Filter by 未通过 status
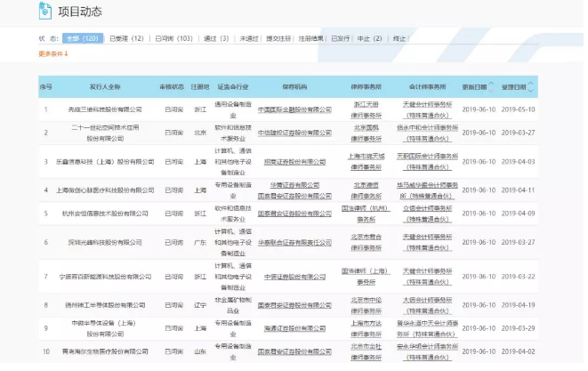The width and height of the screenshot is (588, 371). [250, 39]
